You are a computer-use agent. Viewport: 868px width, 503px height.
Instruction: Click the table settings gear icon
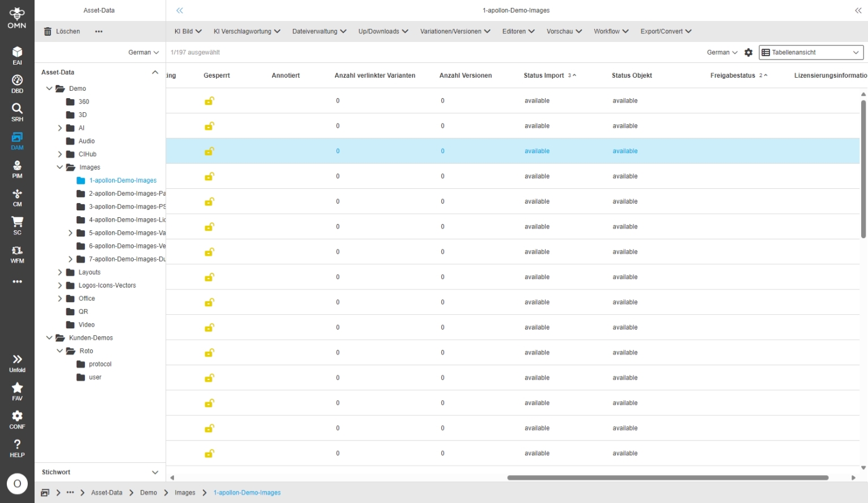click(748, 52)
